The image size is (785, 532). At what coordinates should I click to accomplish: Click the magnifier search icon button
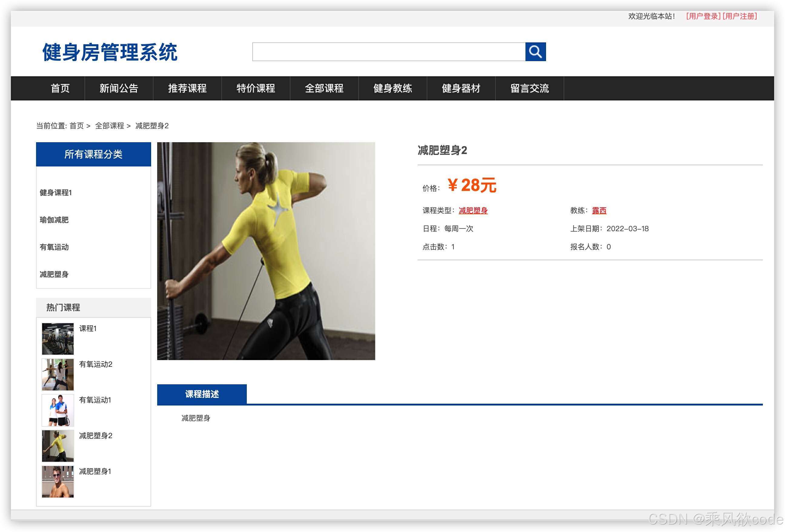click(x=535, y=52)
